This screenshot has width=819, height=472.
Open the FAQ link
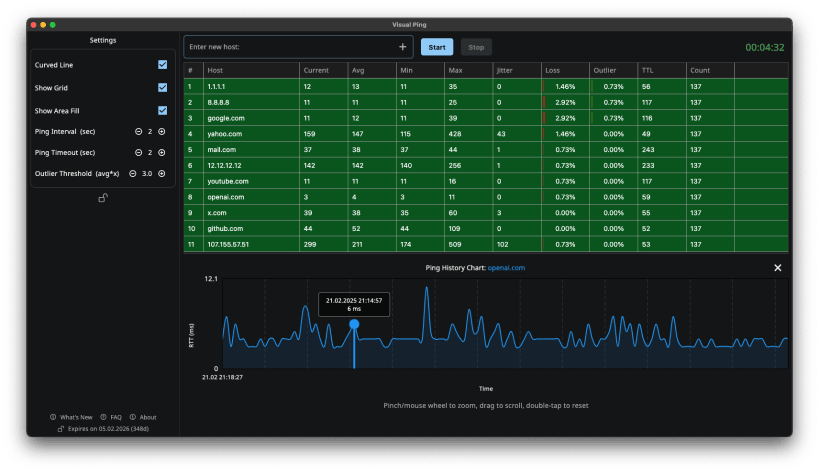click(x=116, y=417)
